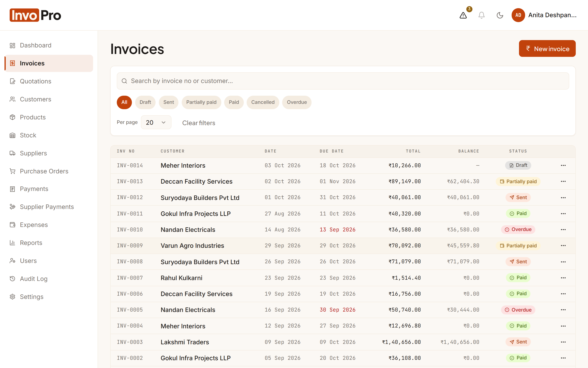Click balance ₹62,404.30 on INV-0013
The image size is (588, 368).
pos(463,182)
